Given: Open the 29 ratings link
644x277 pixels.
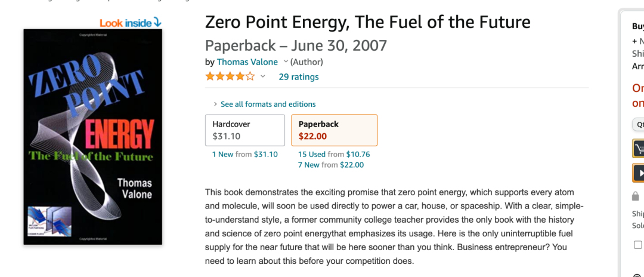Looking at the screenshot, I should pyautogui.click(x=299, y=77).
